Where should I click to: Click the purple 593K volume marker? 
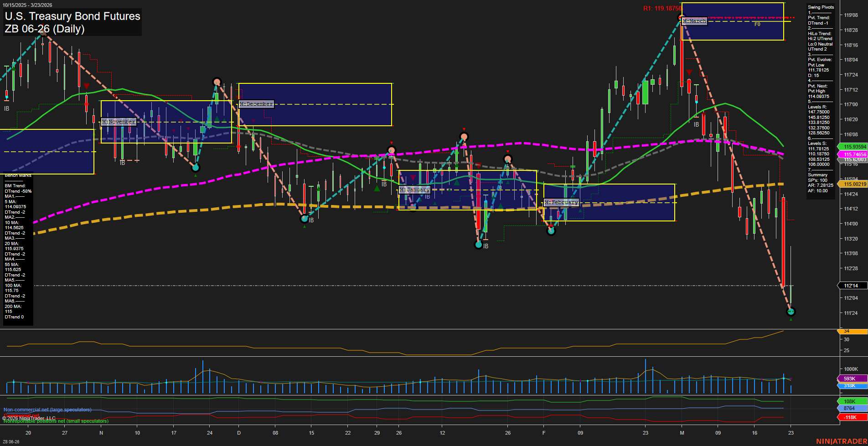850,379
